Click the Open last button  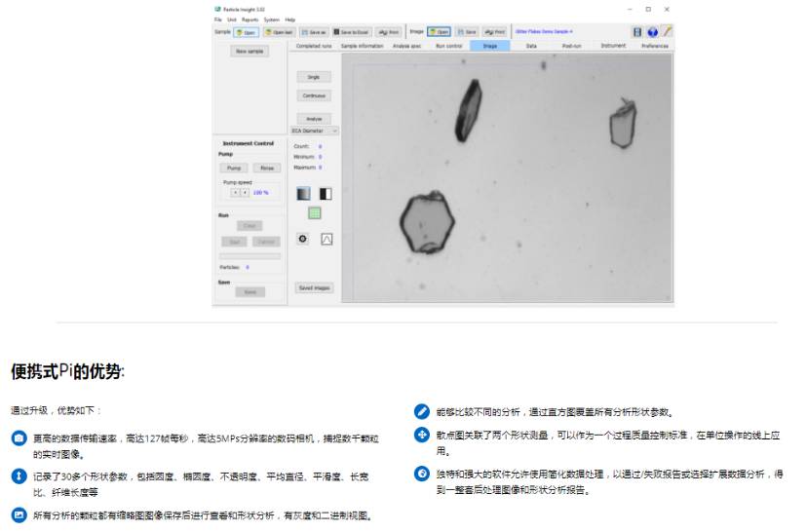280,32
